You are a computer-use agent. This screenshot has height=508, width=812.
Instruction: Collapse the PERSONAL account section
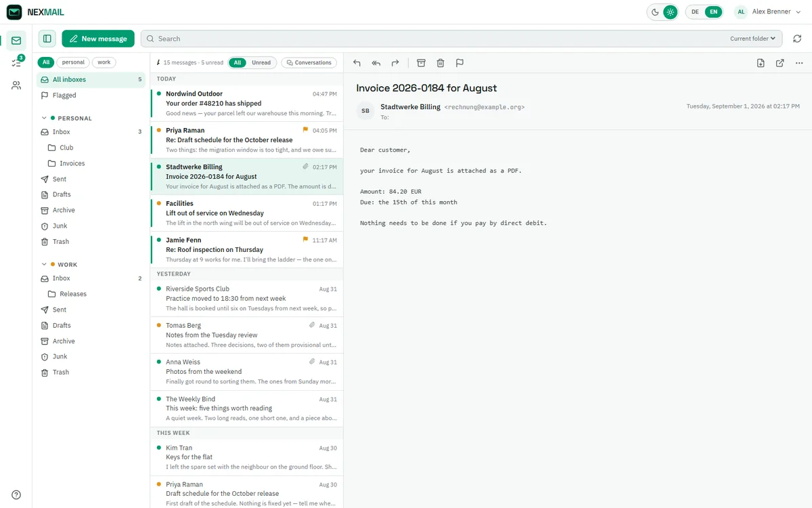[44, 118]
